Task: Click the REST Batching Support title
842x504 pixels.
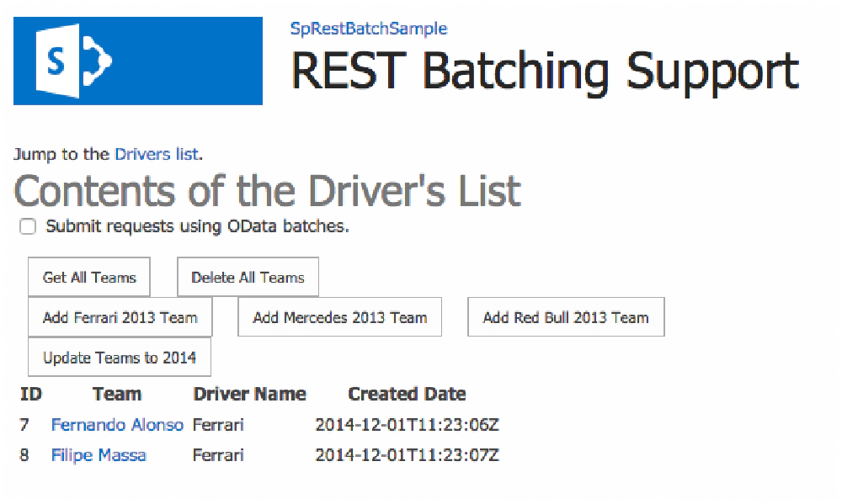Action: (545, 71)
